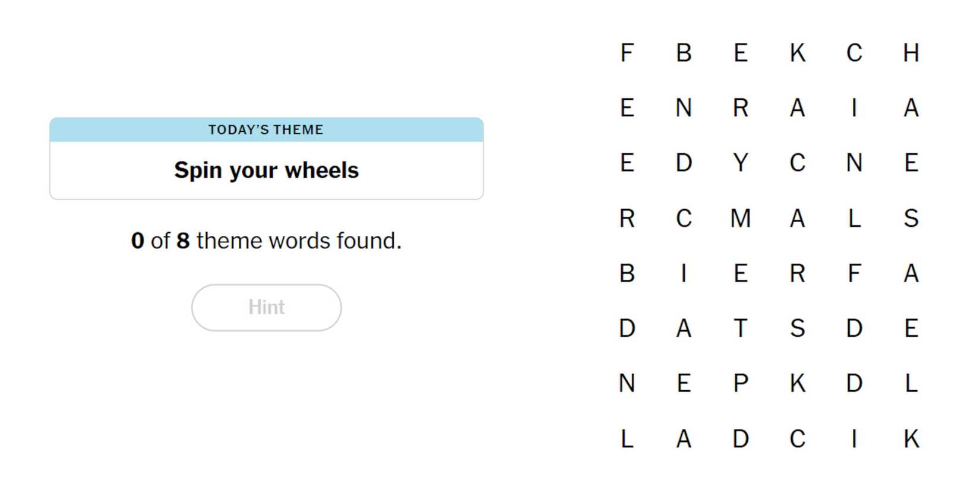Click the "Spin your wheels" theme text

[x=266, y=170]
